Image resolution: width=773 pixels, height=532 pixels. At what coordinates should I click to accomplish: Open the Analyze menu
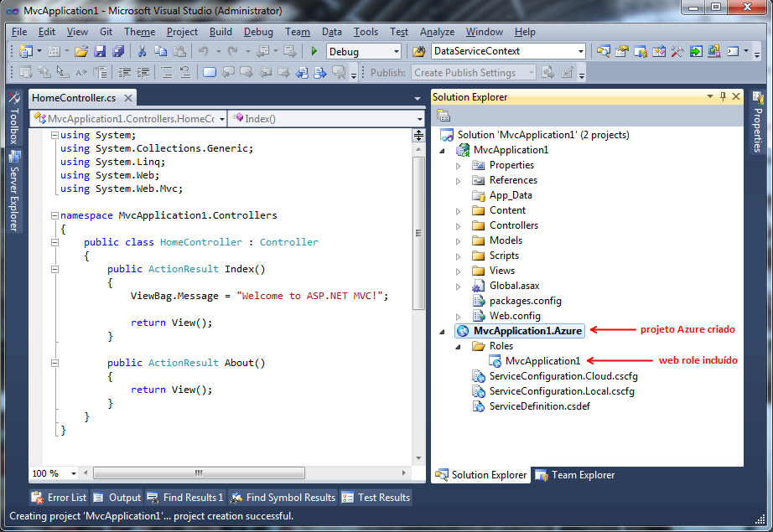tap(438, 32)
